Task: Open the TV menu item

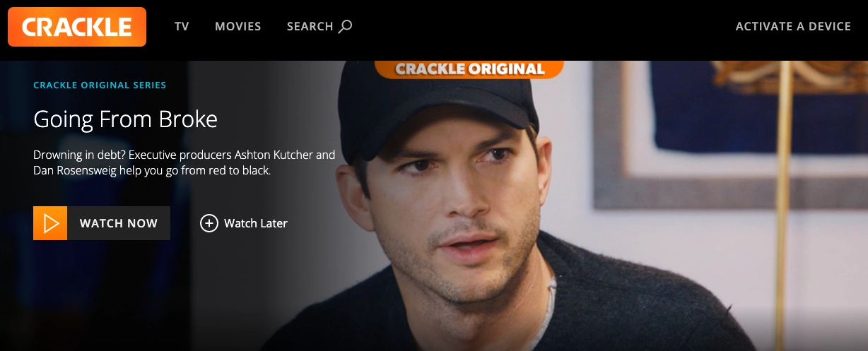Action: click(182, 26)
